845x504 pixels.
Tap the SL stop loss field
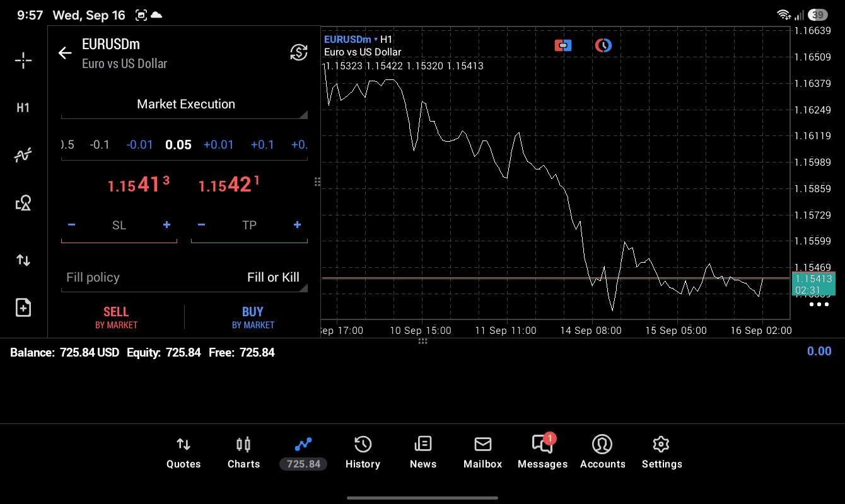[x=119, y=225]
